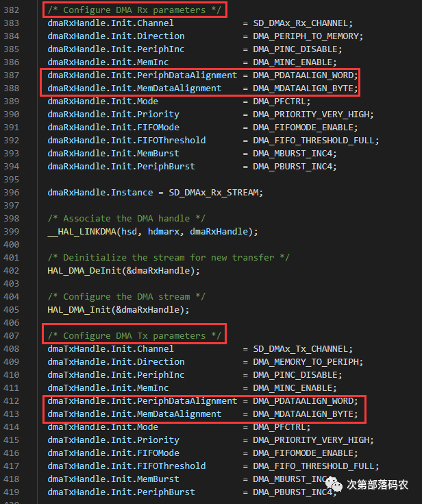Click DMA_PDATAALIGN_WORD on line 412
The width and height of the screenshot is (422, 504).
303,401
